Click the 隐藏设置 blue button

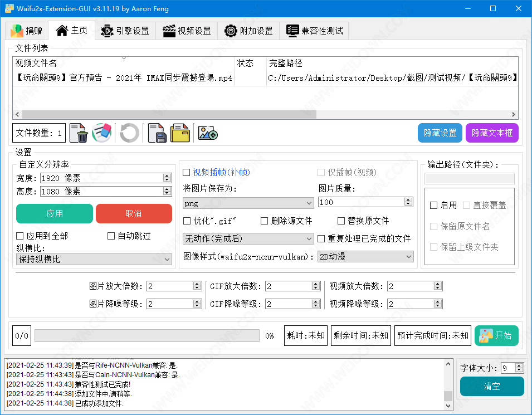click(440, 133)
